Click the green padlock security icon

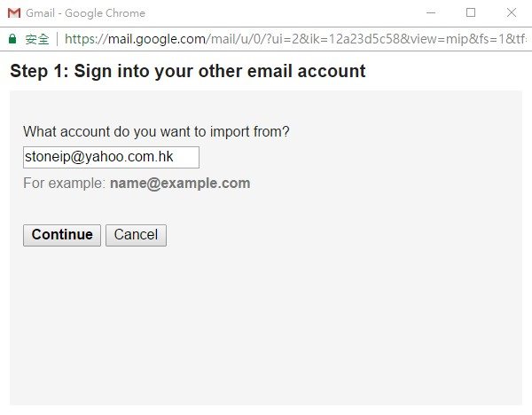pyautogui.click(x=12, y=39)
